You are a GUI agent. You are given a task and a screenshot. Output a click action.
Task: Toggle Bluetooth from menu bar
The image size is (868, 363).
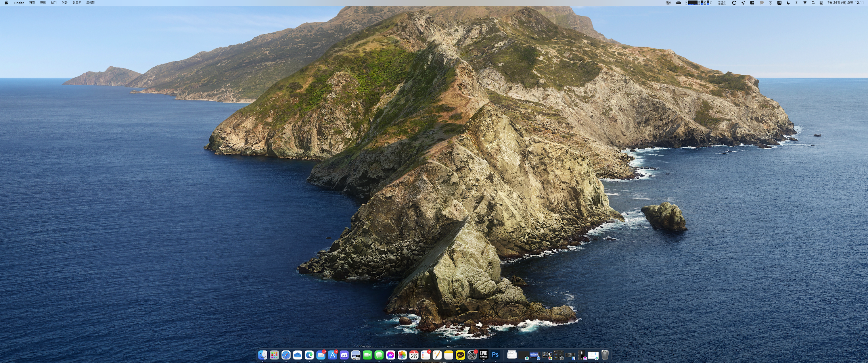tap(796, 3)
